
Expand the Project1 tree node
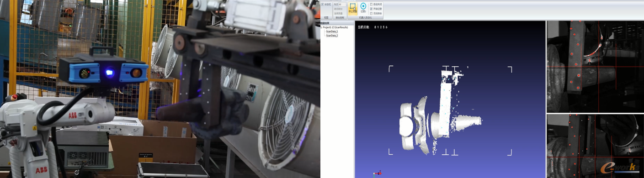(321, 27)
